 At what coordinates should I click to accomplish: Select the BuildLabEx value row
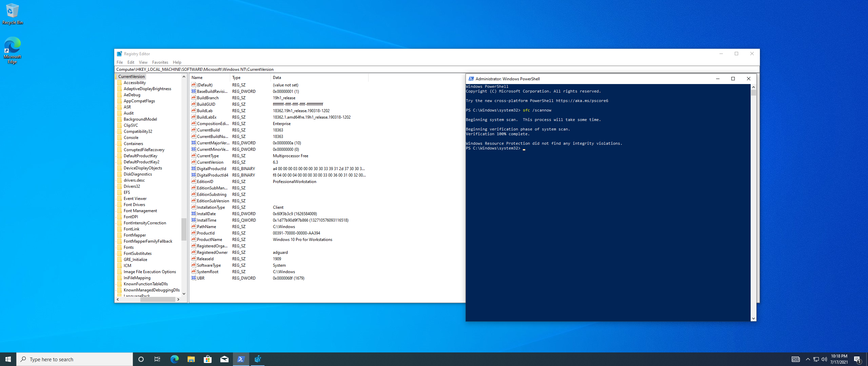[x=279, y=117]
